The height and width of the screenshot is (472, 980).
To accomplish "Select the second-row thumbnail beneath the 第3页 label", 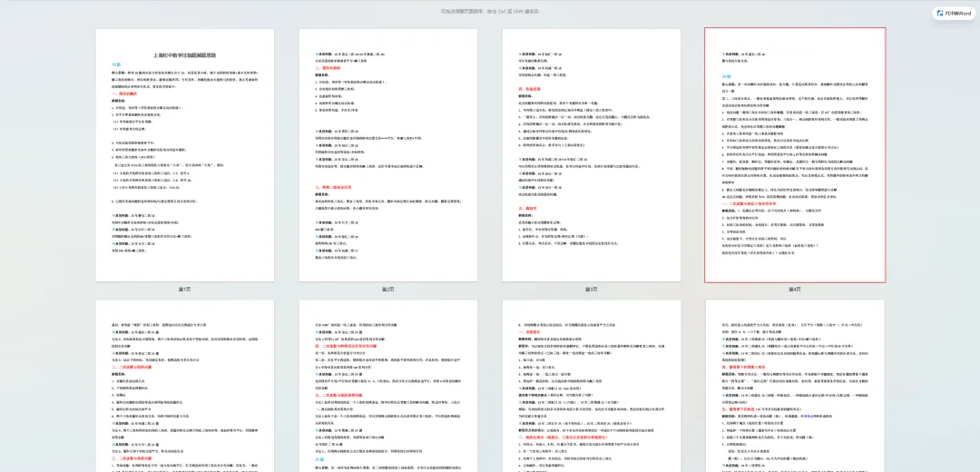I will tap(592, 386).
